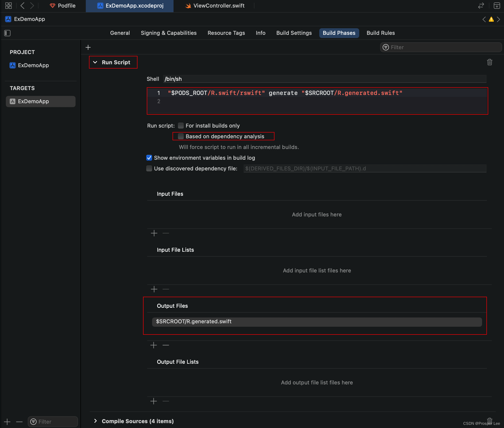Click the ExDemoApp breadcrumb project icon

(x=8, y=19)
